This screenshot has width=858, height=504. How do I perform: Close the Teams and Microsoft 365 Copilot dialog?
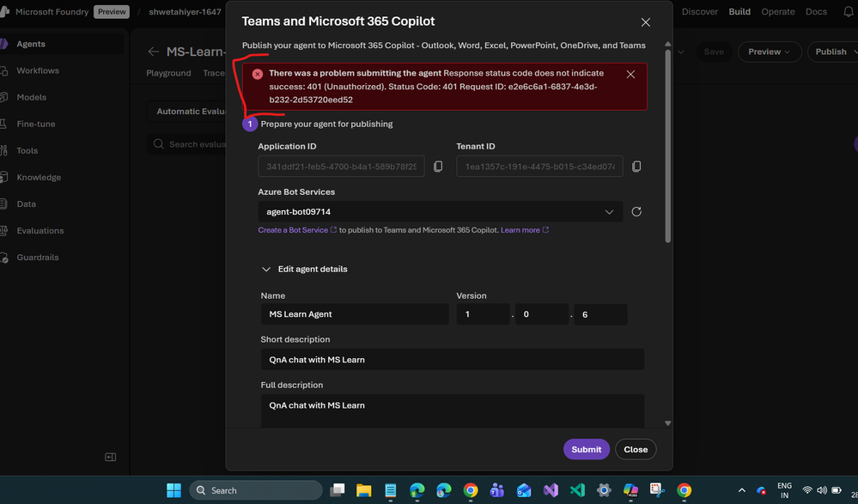pyautogui.click(x=646, y=22)
